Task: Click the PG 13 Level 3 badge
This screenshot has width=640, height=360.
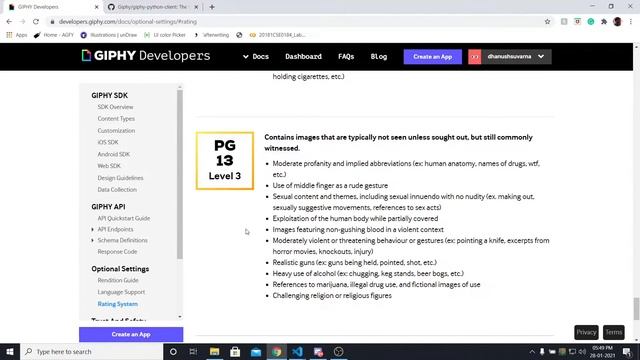Action: click(x=224, y=161)
